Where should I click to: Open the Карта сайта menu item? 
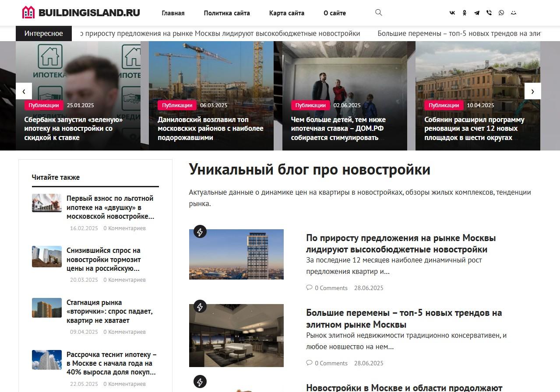pos(287,13)
